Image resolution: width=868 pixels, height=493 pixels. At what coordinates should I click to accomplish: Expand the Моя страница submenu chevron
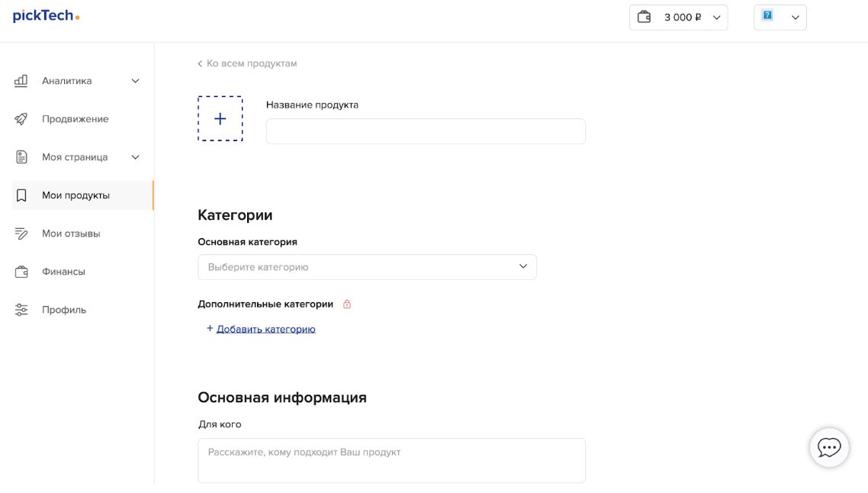tap(136, 157)
